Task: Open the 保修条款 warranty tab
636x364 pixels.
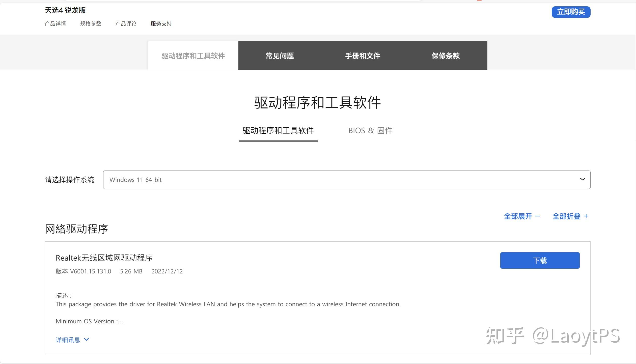Action: point(446,56)
